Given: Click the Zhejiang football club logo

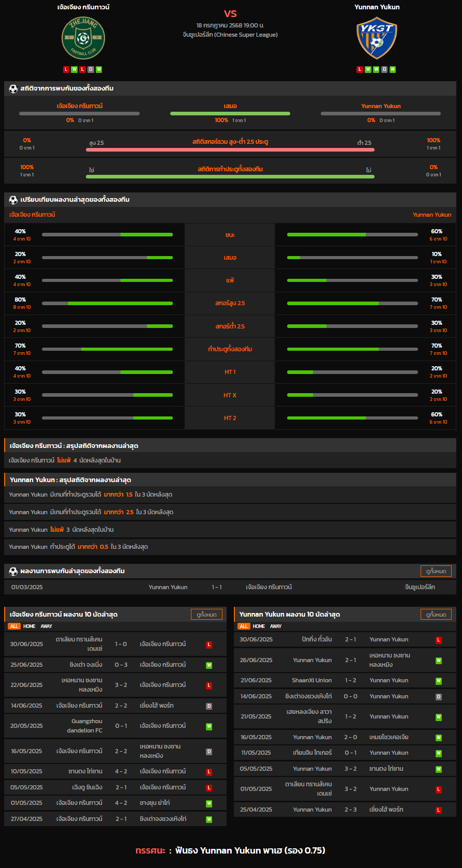Looking at the screenshot, I should click(83, 38).
